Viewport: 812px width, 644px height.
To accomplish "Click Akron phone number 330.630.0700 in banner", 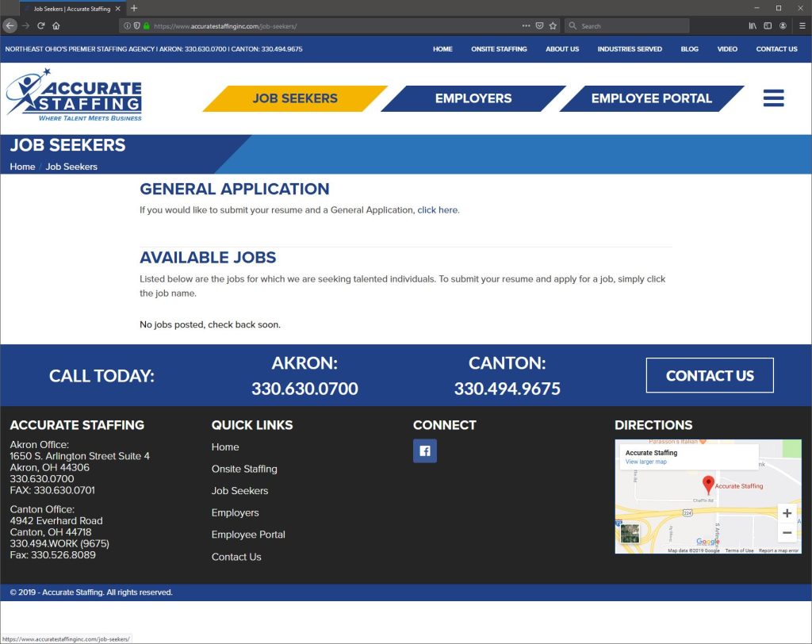I will point(304,389).
